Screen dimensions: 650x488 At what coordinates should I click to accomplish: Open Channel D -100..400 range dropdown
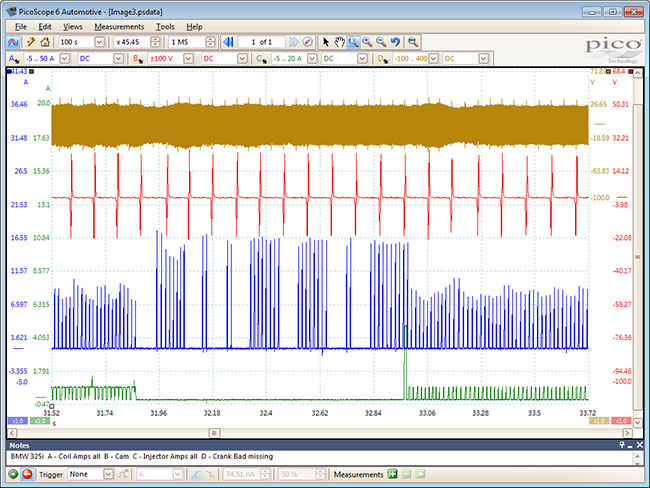415,59
